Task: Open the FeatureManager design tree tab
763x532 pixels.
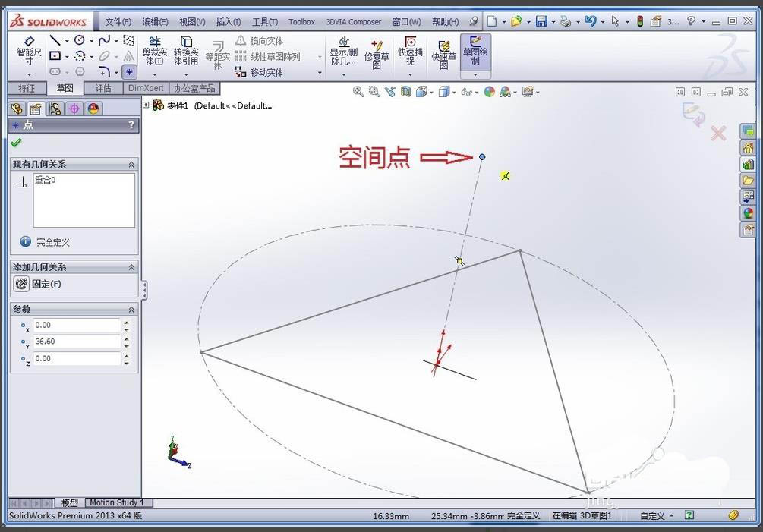Action: pos(17,109)
